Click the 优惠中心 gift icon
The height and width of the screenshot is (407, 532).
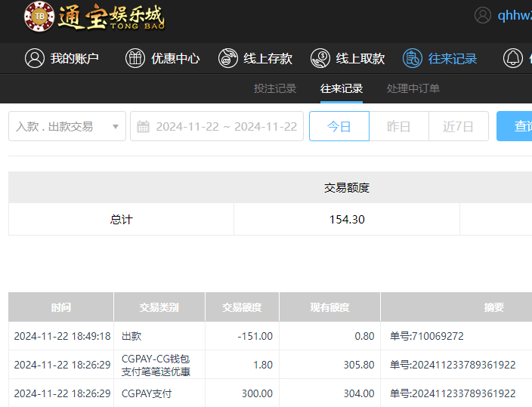click(x=135, y=58)
